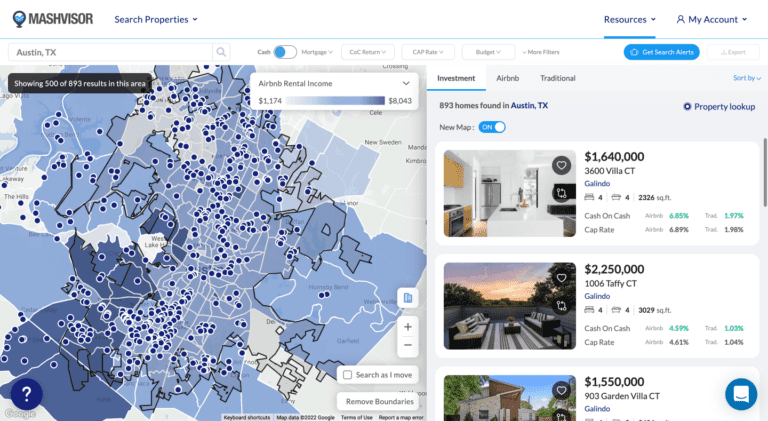Click the search magnifier icon

tap(221, 52)
